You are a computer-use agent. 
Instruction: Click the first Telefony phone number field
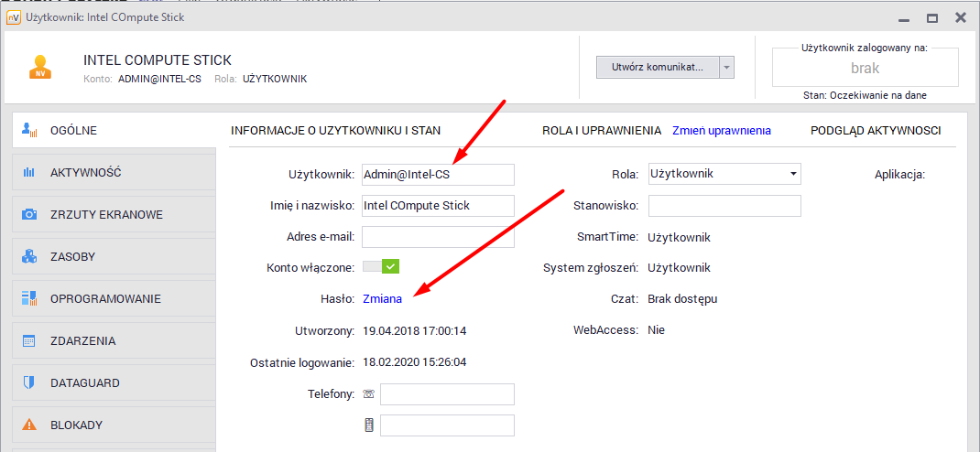(447, 394)
